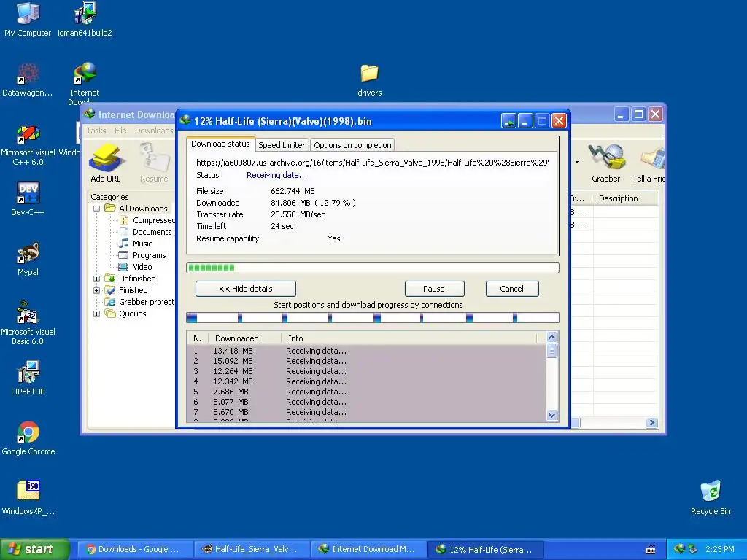Click download dialog's minimize-to-tray icon button
The height and width of the screenshot is (560, 747).
pyautogui.click(x=508, y=121)
